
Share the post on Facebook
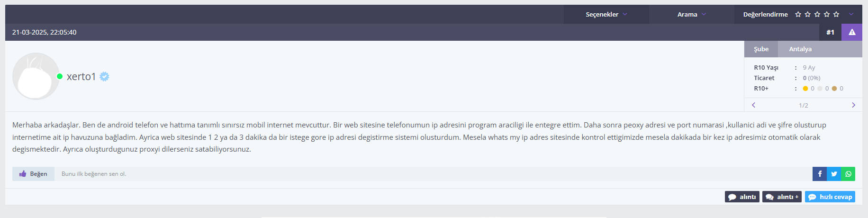click(x=820, y=174)
